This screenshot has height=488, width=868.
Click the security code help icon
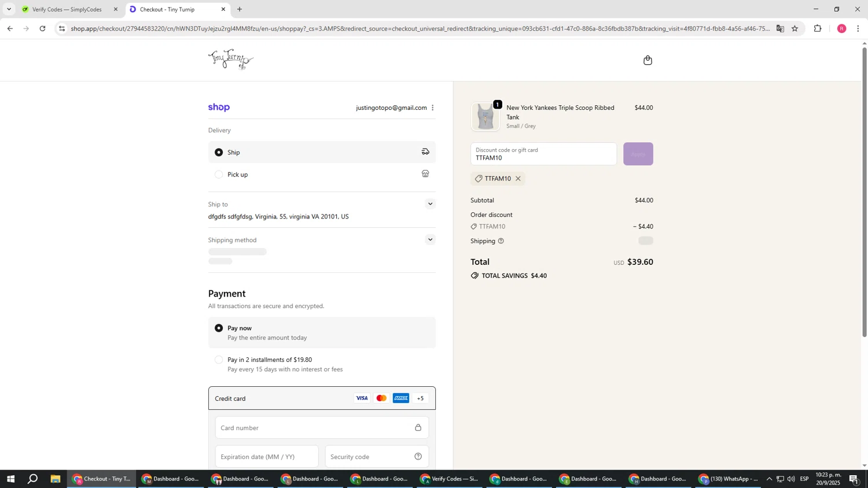pyautogui.click(x=418, y=457)
